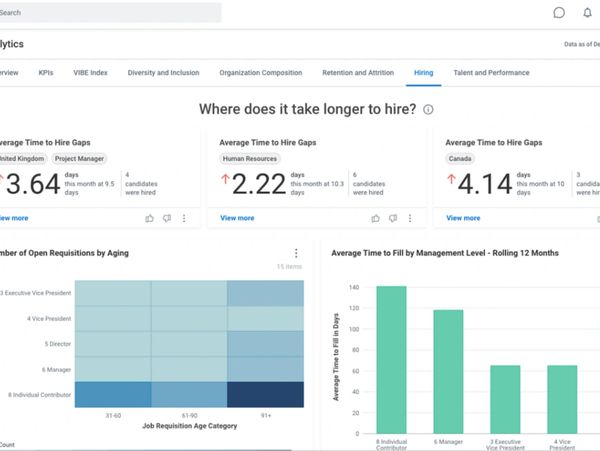Viewport: 600px width, 451px height.
Task: Thumbs up the Human Resources hire gap card
Action: pyautogui.click(x=375, y=218)
